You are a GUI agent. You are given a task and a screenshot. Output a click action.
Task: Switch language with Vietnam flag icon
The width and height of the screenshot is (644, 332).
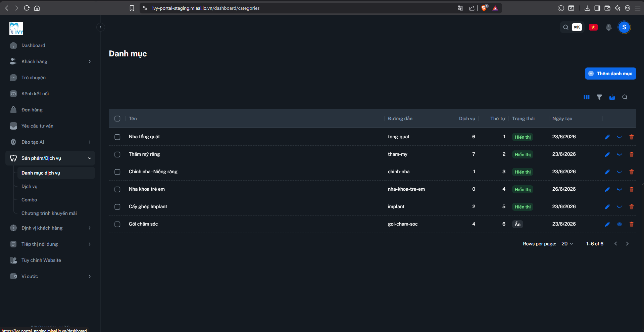(x=593, y=27)
